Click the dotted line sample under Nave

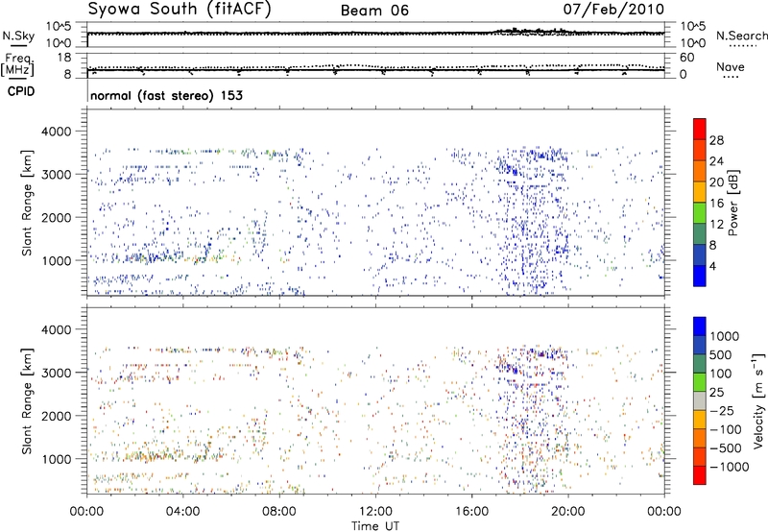tap(731, 78)
